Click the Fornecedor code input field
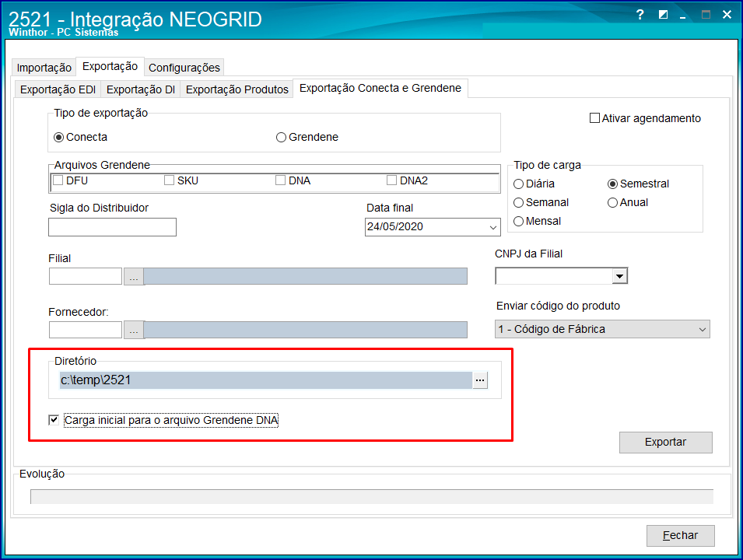The width and height of the screenshot is (743, 560). pos(86,330)
